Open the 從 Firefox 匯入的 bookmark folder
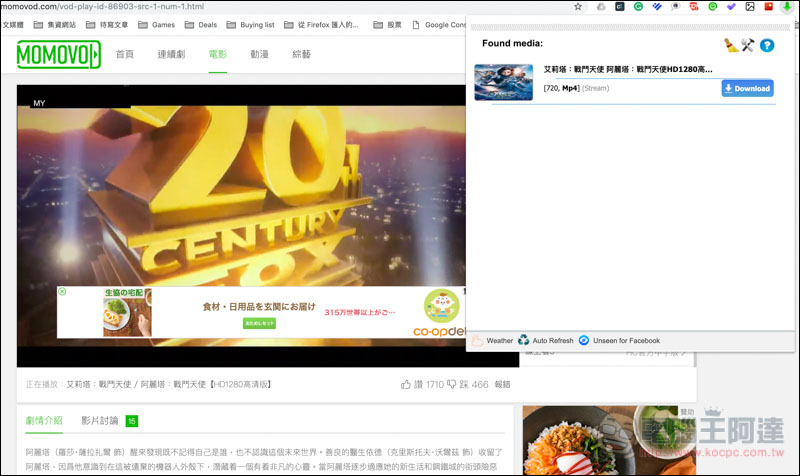Image resolution: width=800 pixels, height=476 pixels. point(321,24)
